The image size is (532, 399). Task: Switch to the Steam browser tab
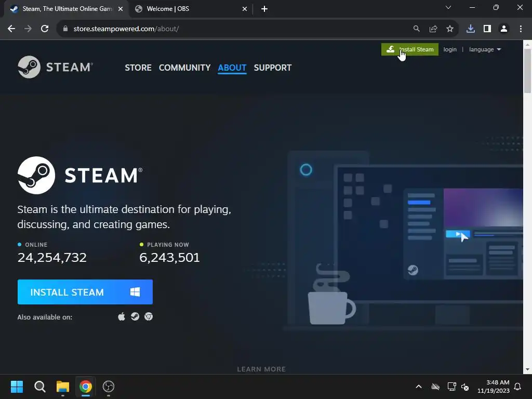[67, 9]
